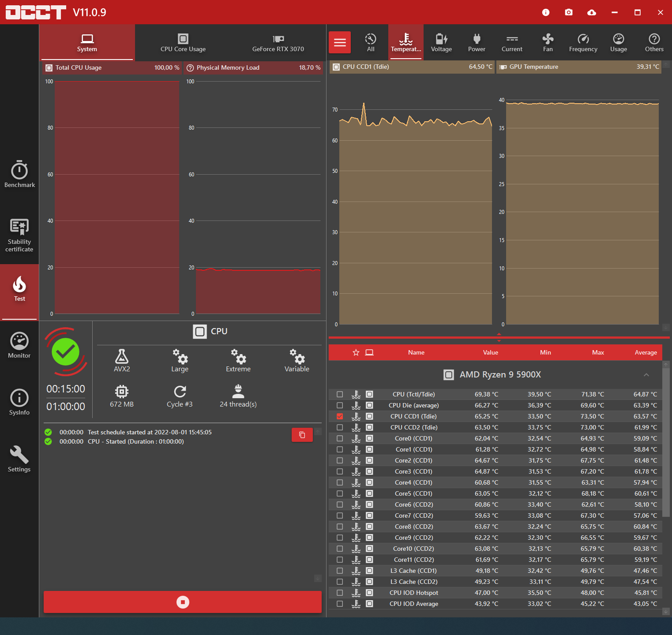
Task: Sort sensors by Average column
Action: coord(646,352)
